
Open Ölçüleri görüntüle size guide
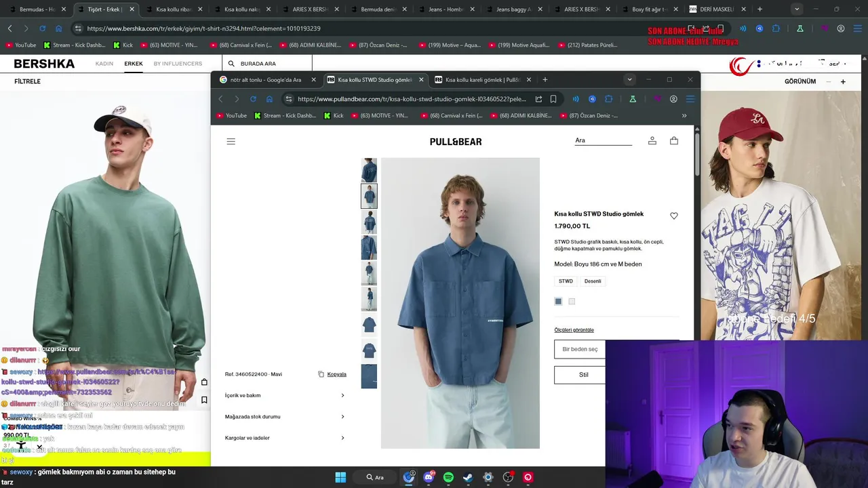click(574, 330)
